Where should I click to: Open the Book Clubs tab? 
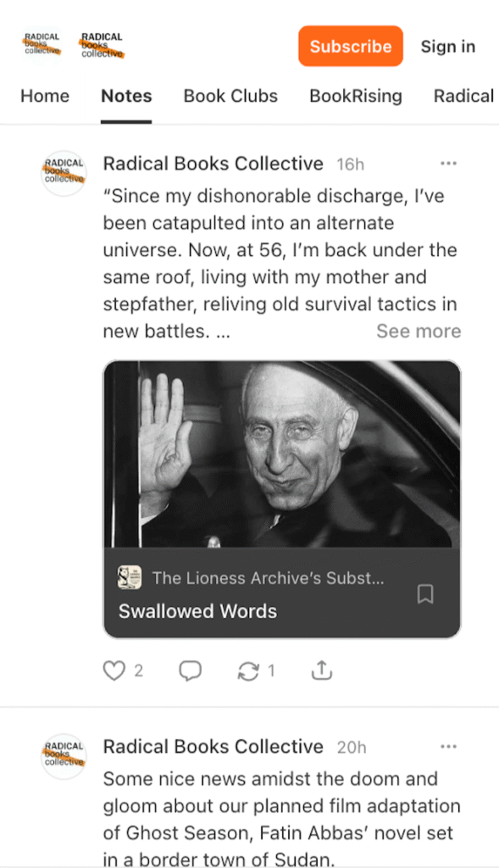pos(230,96)
